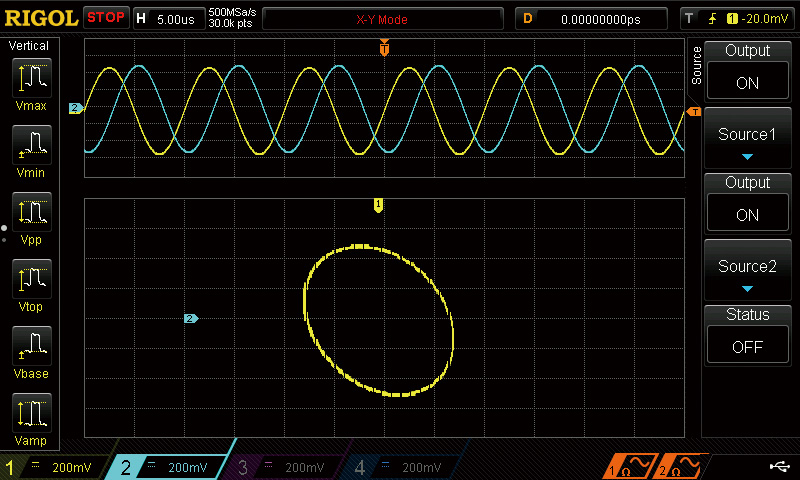Click the RIGOL logo
800x480 pixels.
pyautogui.click(x=41, y=18)
